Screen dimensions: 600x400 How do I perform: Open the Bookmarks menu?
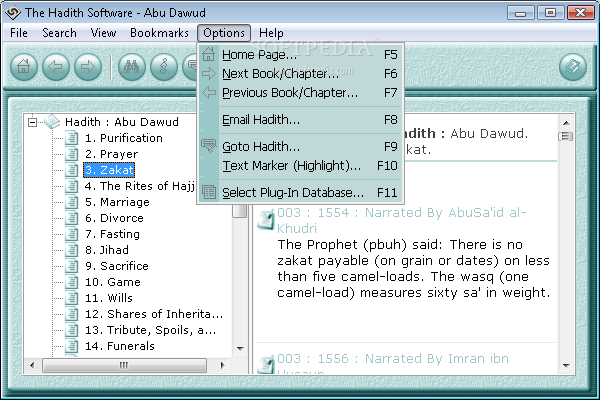[159, 33]
